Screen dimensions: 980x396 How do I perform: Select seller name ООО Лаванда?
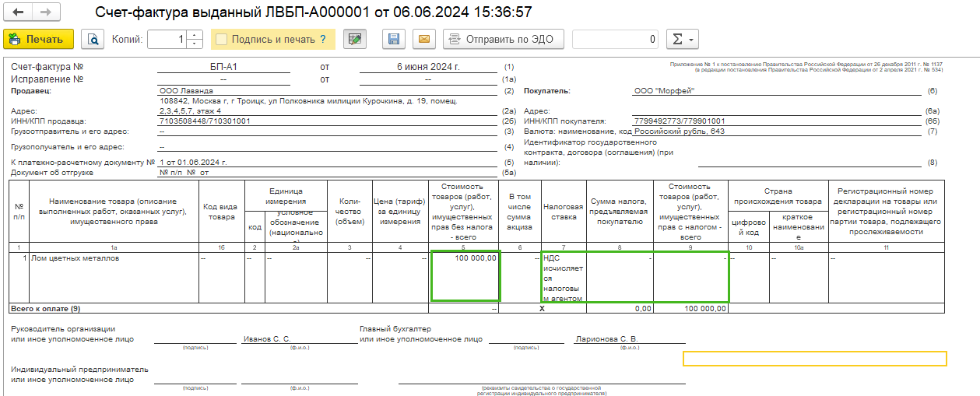[x=328, y=90]
